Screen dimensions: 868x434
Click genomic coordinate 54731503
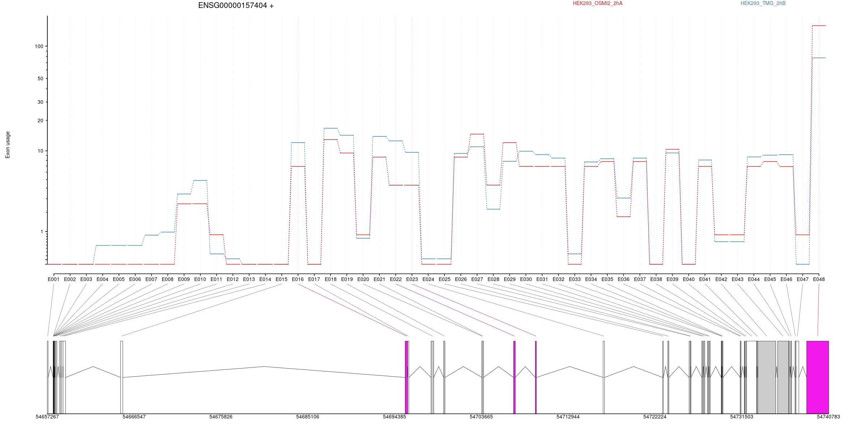pos(742,417)
